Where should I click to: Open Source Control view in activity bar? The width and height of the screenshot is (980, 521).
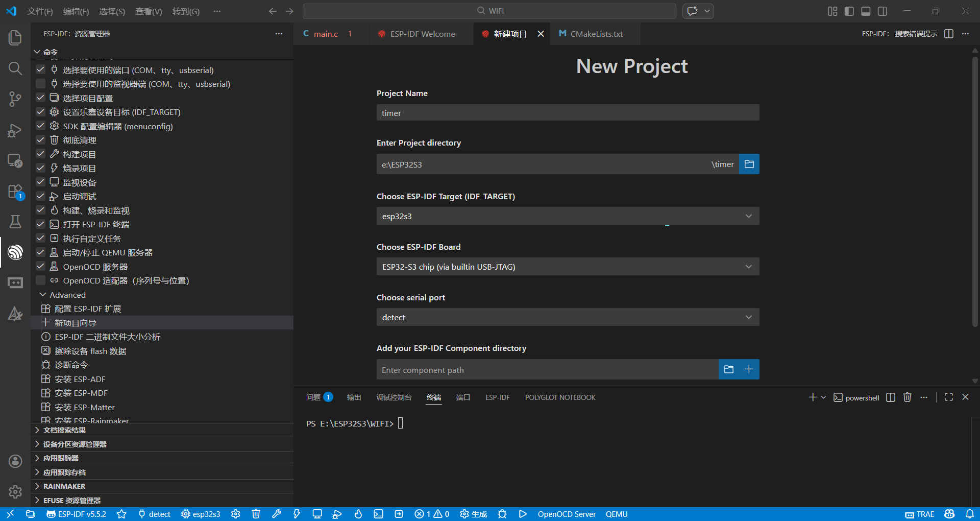(x=15, y=99)
